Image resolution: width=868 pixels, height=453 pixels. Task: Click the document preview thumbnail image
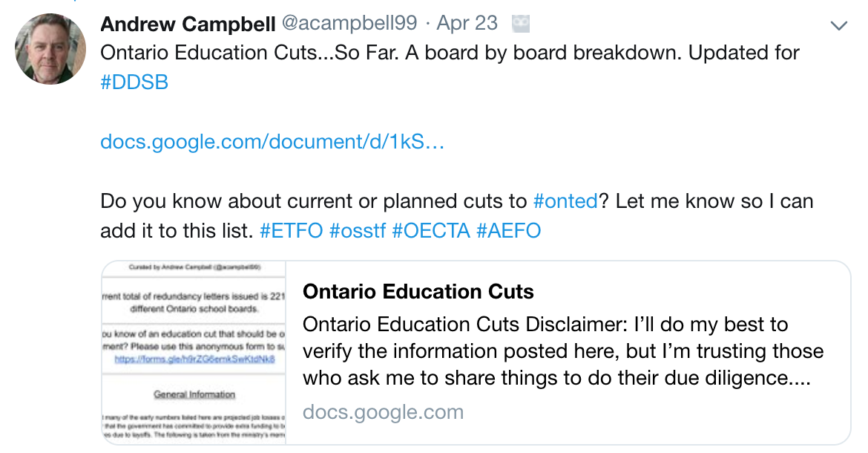(194, 353)
